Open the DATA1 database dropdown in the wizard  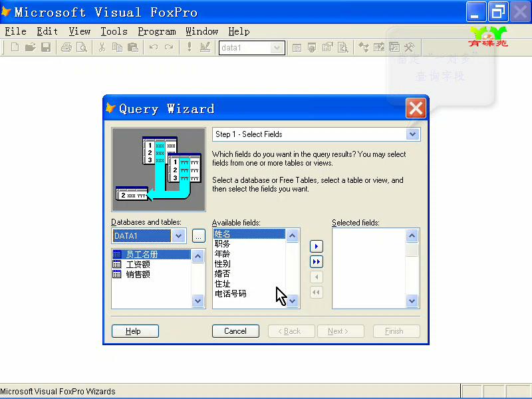pyautogui.click(x=178, y=236)
